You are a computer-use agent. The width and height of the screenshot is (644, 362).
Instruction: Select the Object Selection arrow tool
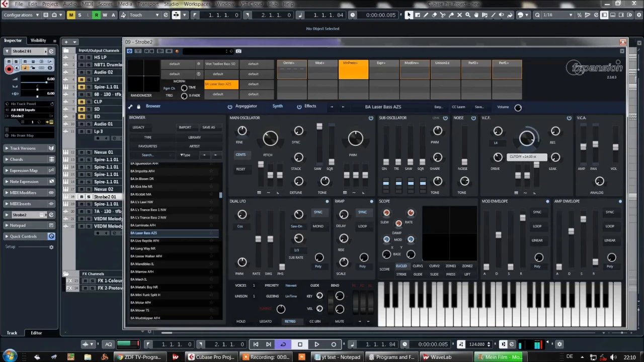(409, 15)
